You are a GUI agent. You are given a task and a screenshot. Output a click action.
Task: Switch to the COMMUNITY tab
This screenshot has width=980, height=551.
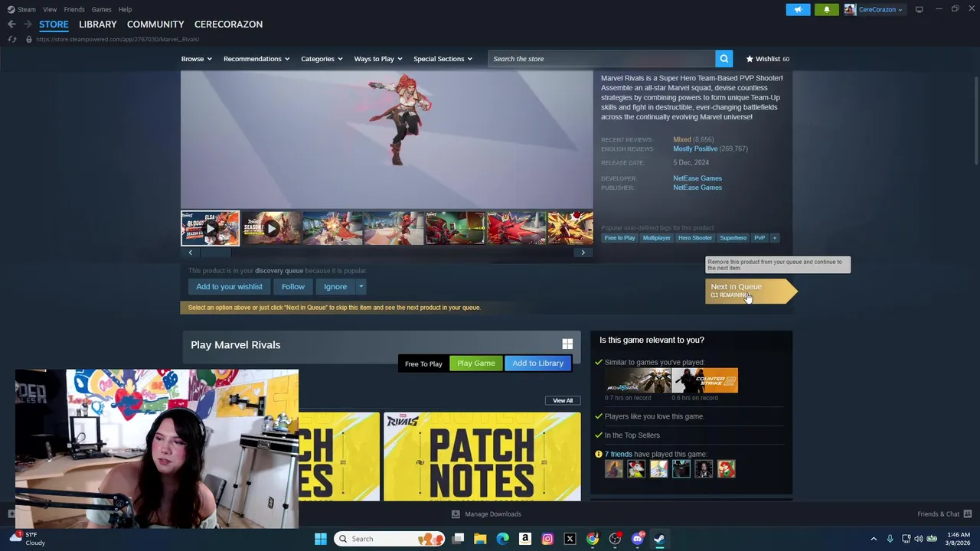coord(155,24)
